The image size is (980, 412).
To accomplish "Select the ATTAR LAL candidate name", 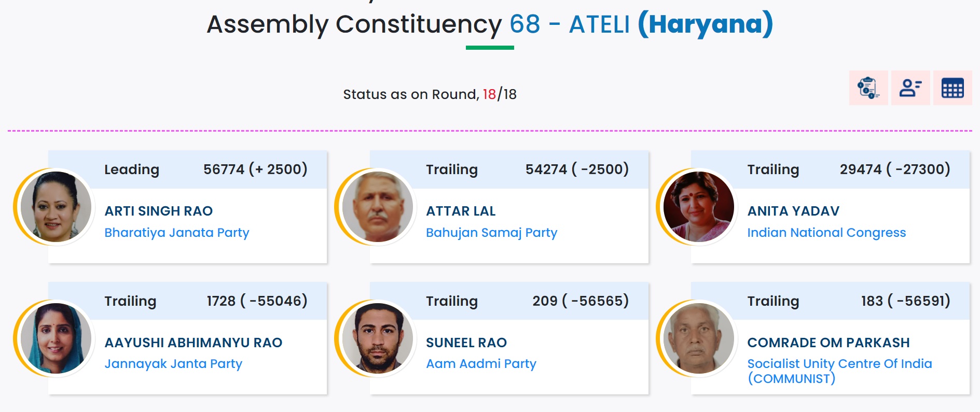I will (461, 211).
